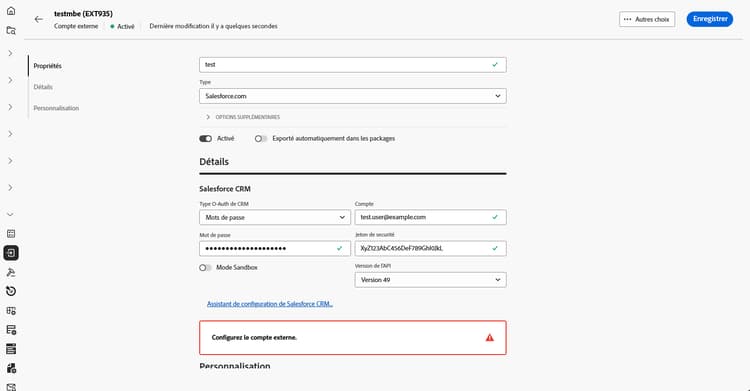Viewport: 750px width, 391px height.
Task: Select the highlighted external accounts icon
Action: tap(11, 253)
